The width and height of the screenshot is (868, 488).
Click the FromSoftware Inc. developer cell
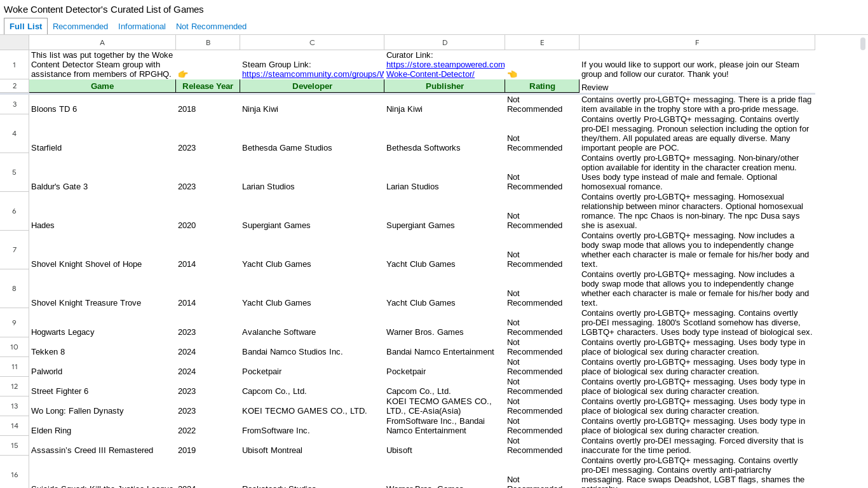(x=312, y=426)
